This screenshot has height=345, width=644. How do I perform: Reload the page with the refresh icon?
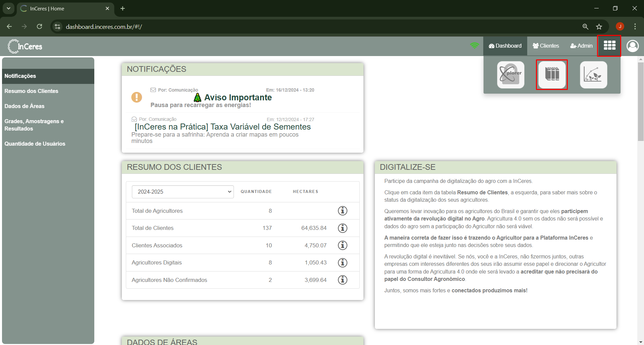(x=40, y=27)
